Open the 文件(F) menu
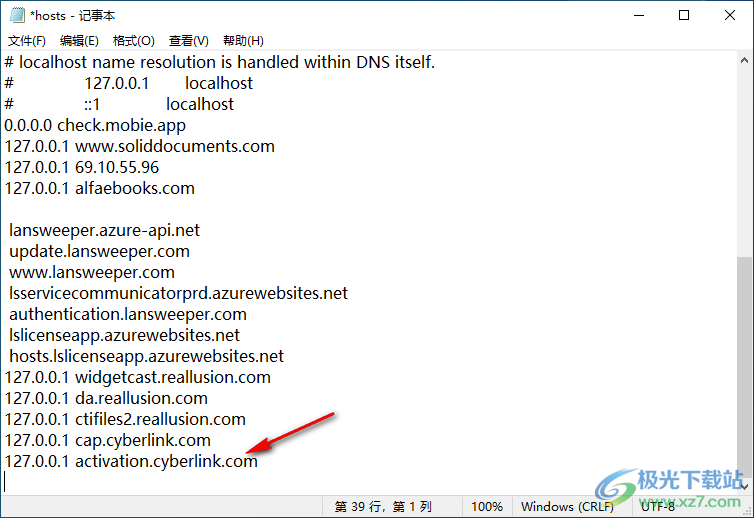The width and height of the screenshot is (754, 518). 27,41
